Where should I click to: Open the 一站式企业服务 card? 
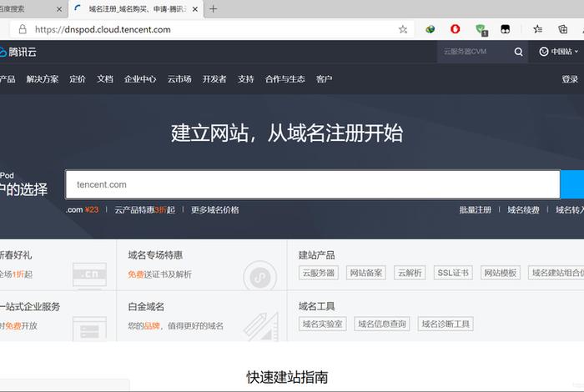coord(58,316)
